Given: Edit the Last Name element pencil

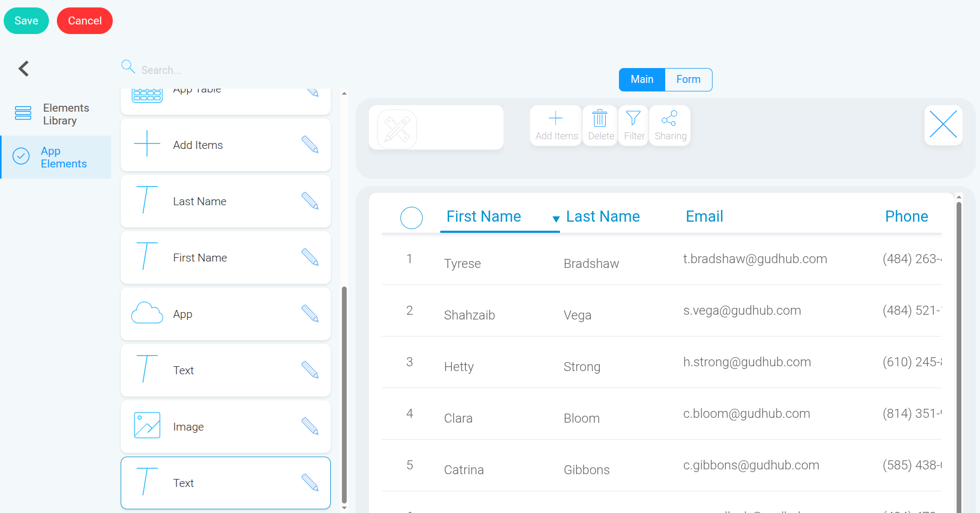Looking at the screenshot, I should tap(310, 201).
